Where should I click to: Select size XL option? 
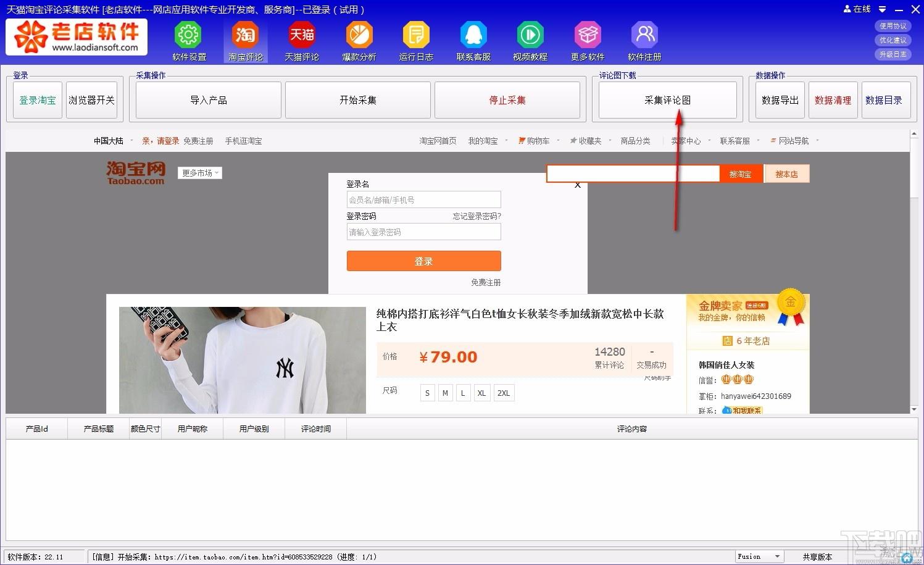[x=482, y=393]
